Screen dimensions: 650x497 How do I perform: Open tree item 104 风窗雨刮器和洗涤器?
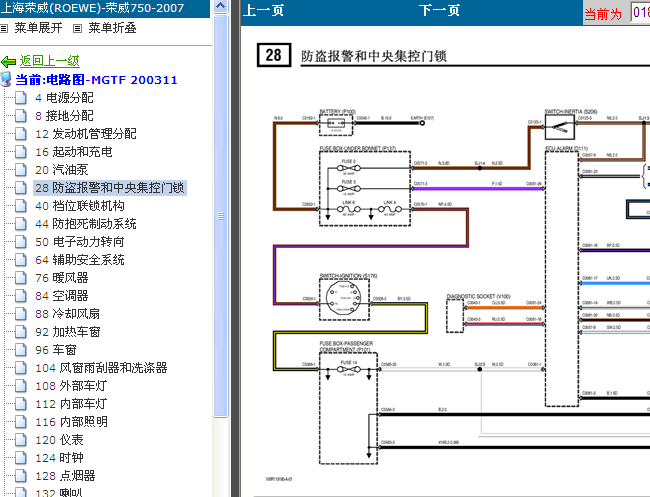point(101,368)
